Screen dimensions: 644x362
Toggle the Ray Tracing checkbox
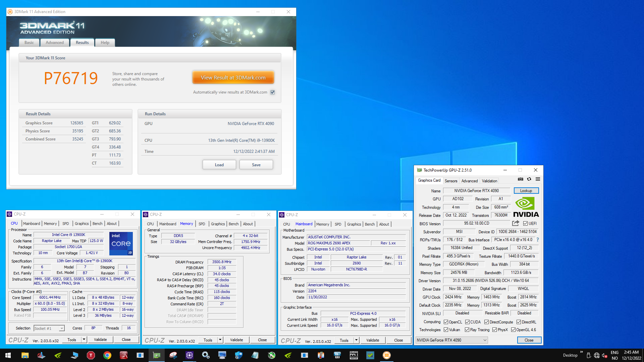pos(467,330)
